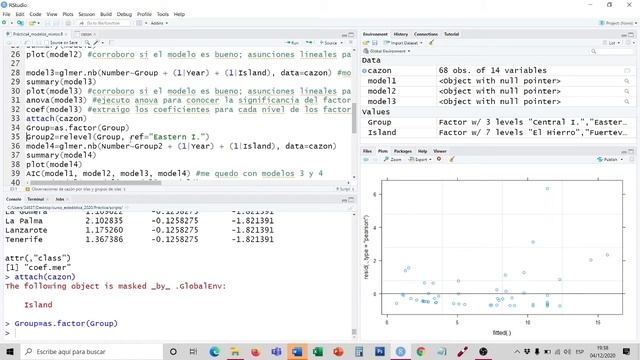Click the Source button in editor
The height and width of the screenshot is (360, 640).
[x=329, y=42]
